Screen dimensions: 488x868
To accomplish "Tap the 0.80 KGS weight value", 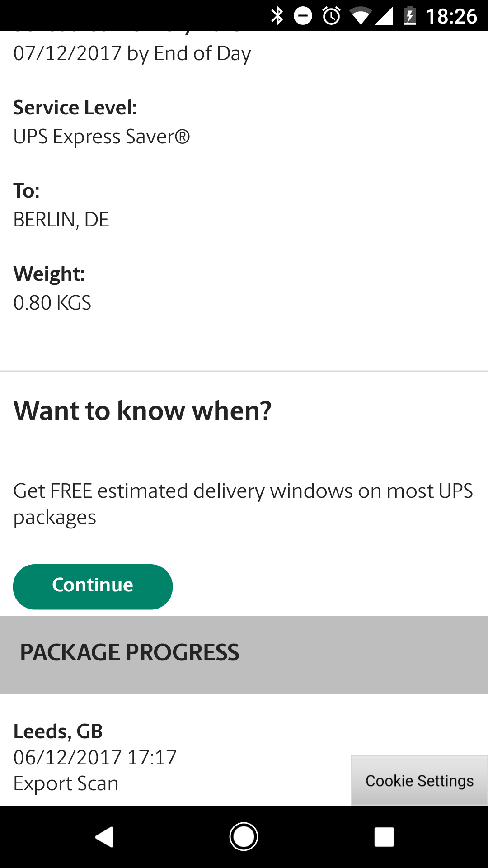I will click(x=52, y=303).
